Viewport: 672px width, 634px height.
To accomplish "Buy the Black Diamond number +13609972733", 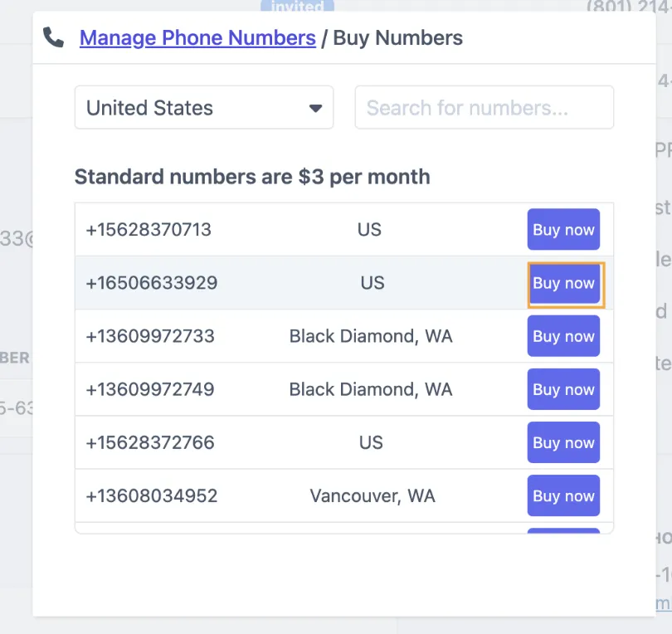I will [563, 336].
